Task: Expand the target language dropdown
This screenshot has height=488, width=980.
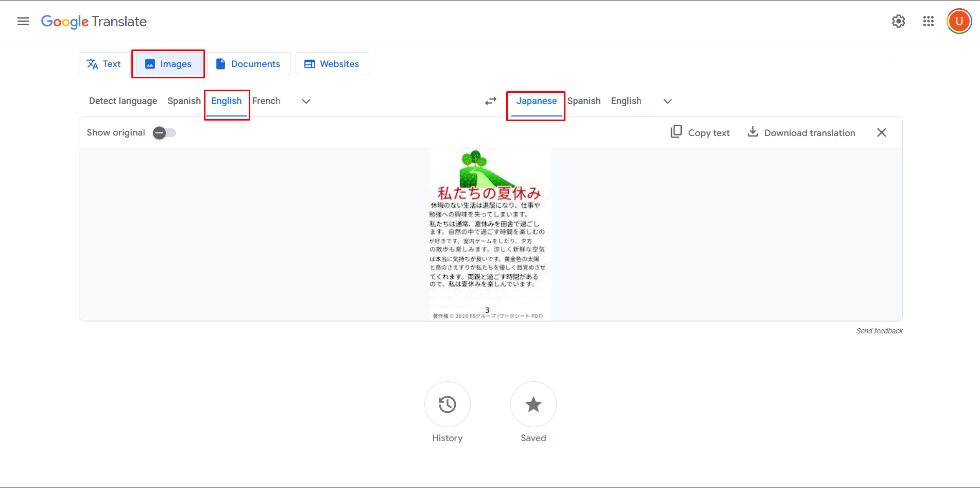Action: pyautogui.click(x=667, y=102)
